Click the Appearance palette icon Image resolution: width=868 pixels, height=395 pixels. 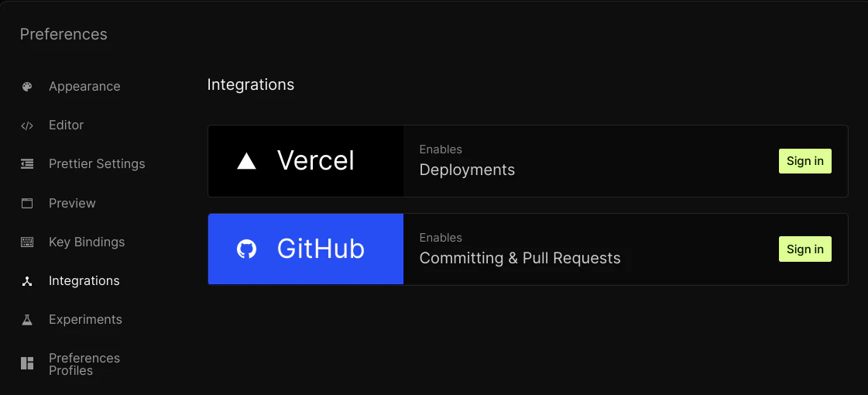(x=27, y=87)
